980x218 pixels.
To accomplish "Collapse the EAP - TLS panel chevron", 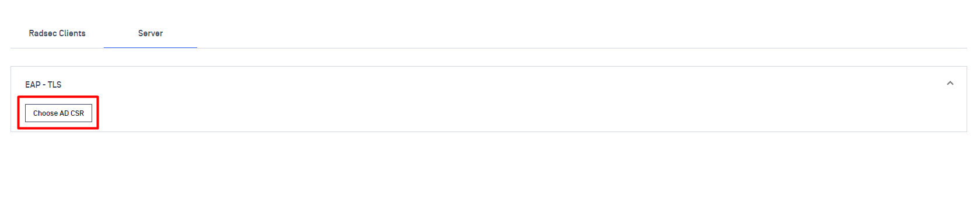I will point(950,84).
